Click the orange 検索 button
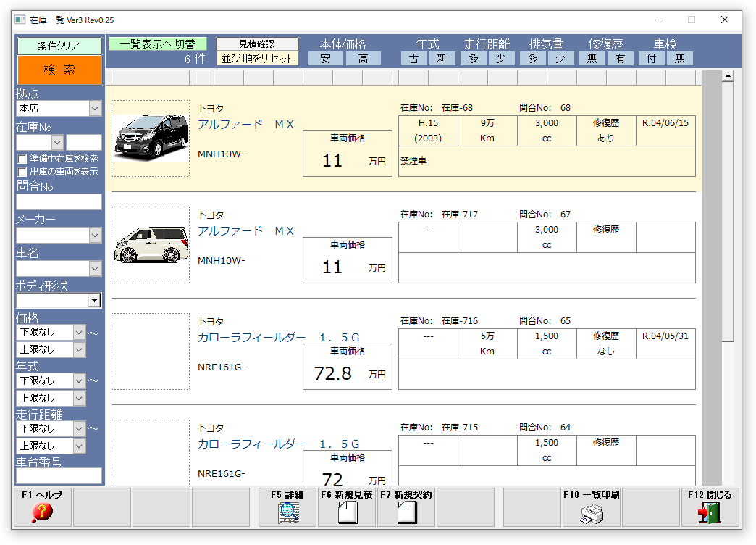Screen dimensions: 756x545 coord(59,70)
